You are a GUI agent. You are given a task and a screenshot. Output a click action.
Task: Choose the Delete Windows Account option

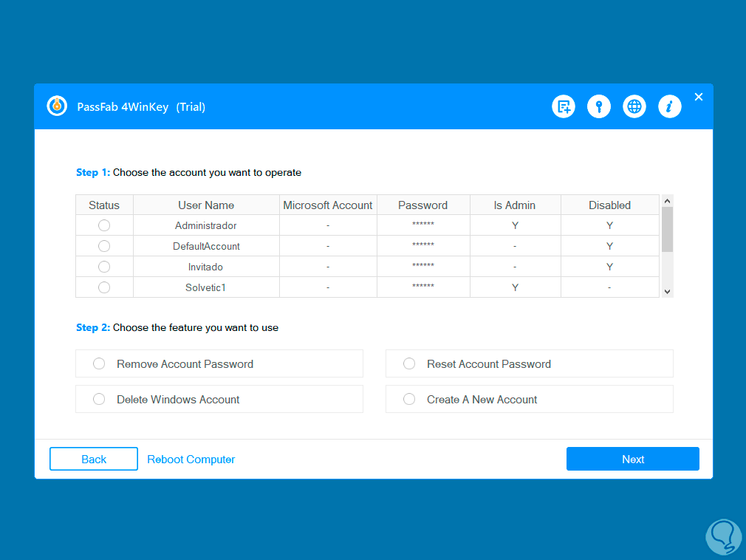[x=219, y=399]
